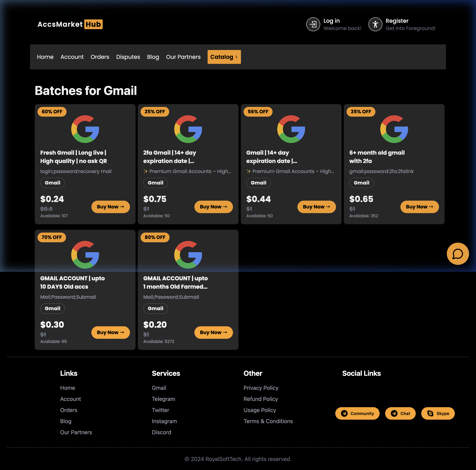Buy Now the 1 months Old Farmed accounts
476x470 pixels.
[x=213, y=332]
